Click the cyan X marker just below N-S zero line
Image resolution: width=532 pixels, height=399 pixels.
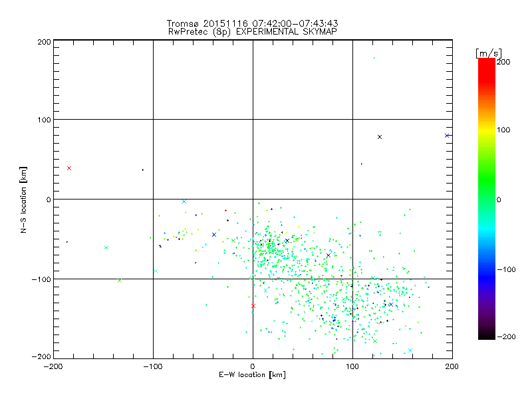(x=184, y=201)
